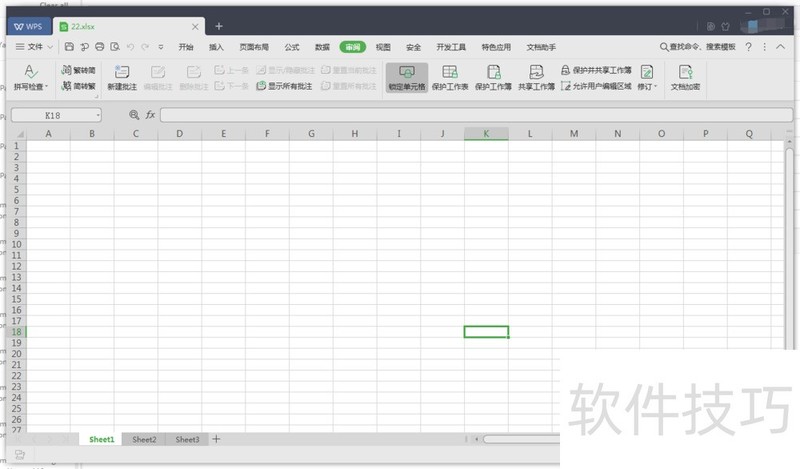The image size is (800, 469).
Task: Switch to the 公式 (Formulas) tab
Action: (x=292, y=47)
